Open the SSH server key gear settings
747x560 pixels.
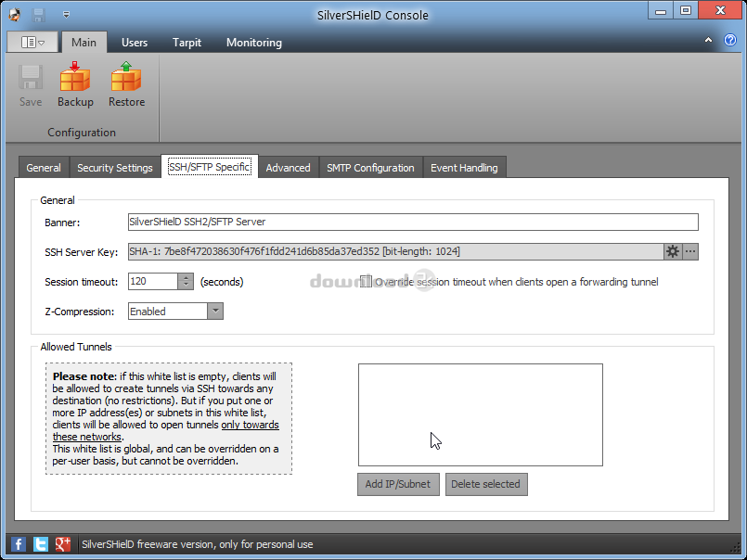tap(672, 251)
